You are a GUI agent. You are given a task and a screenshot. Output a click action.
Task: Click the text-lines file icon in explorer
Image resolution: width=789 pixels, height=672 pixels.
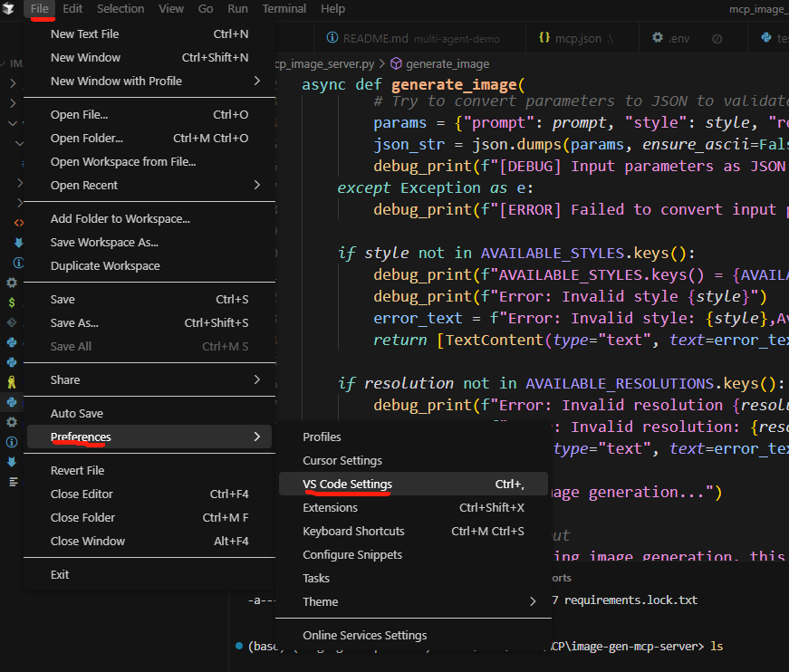14,482
